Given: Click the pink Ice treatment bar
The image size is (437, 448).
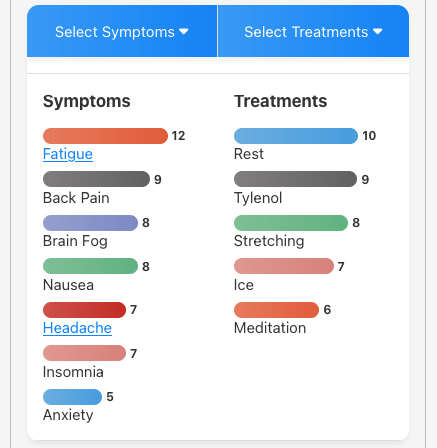Looking at the screenshot, I should point(284,266).
